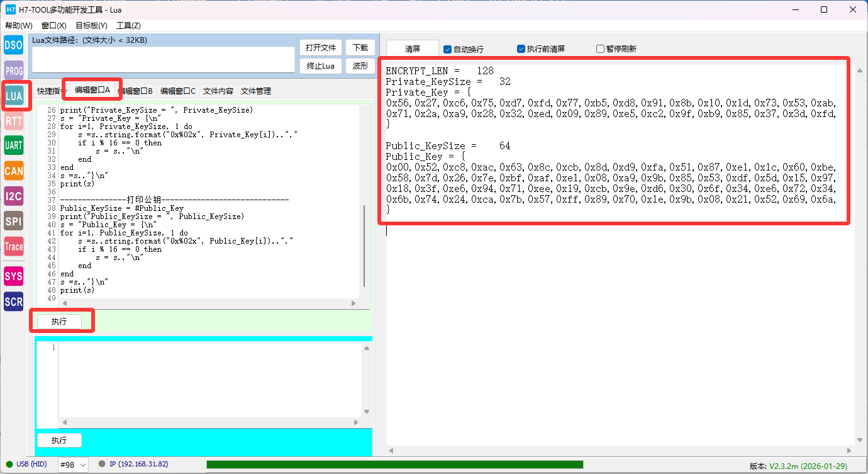This screenshot has width=868, height=474.
Task: Select the PROG programmer icon
Action: pos(14,71)
